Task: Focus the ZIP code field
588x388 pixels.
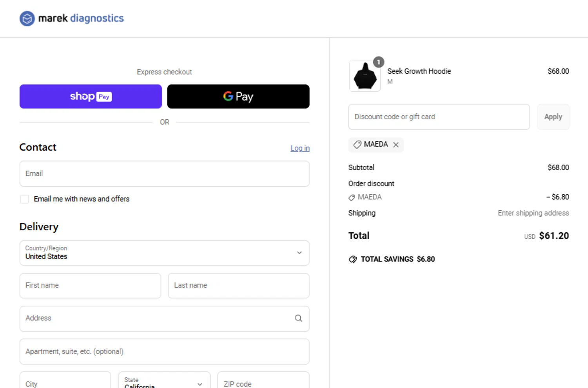Action: click(263, 380)
